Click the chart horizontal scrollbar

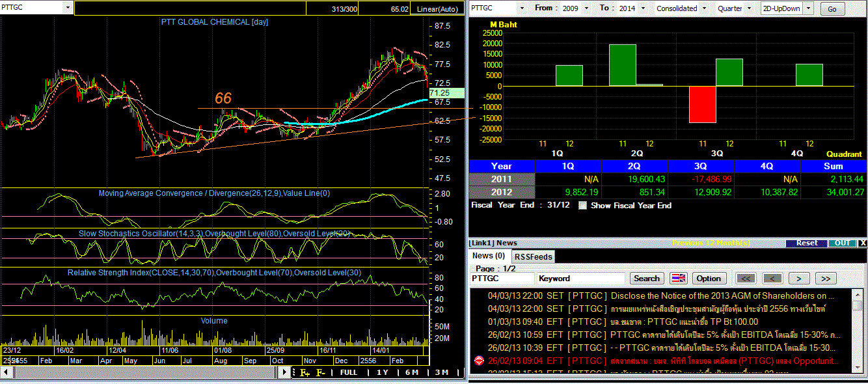pos(145,372)
